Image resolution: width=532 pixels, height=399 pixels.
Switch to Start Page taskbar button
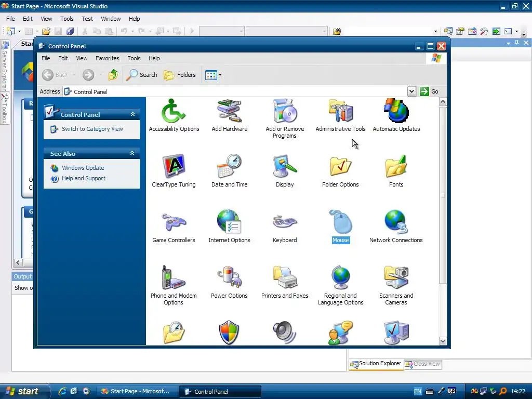[137, 391]
